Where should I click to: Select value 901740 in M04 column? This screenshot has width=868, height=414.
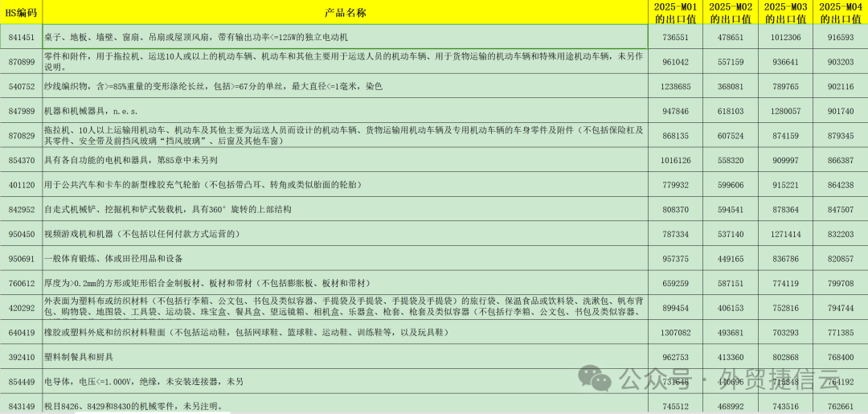[x=840, y=111]
